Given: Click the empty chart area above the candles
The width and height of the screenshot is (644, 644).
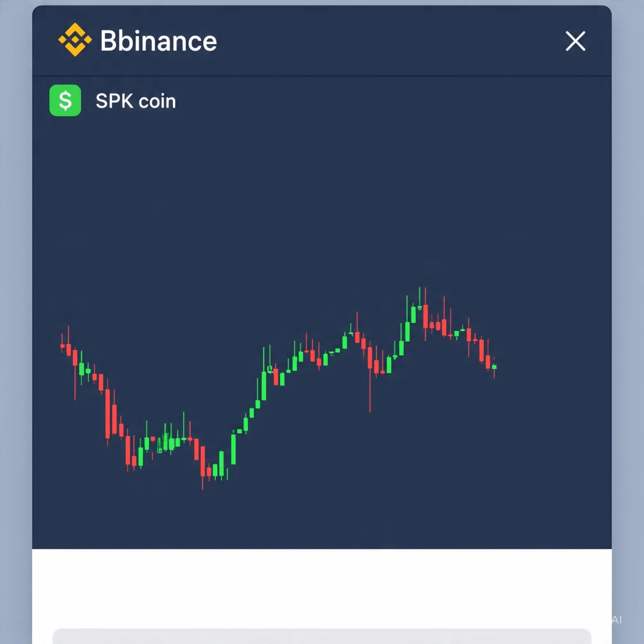Looking at the screenshot, I should point(322,201).
